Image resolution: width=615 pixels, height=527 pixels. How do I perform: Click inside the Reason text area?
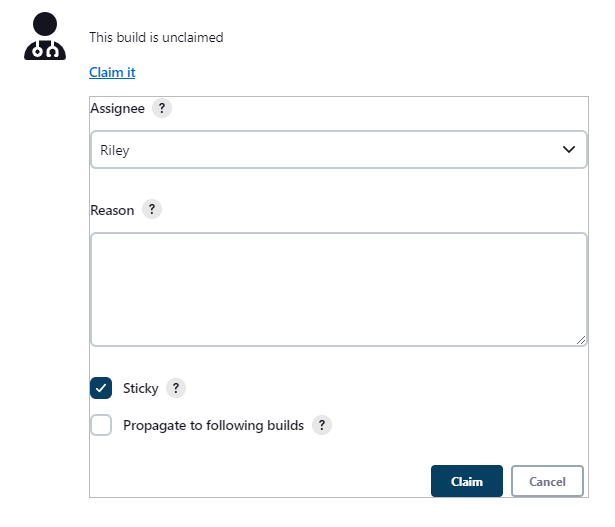coord(339,290)
